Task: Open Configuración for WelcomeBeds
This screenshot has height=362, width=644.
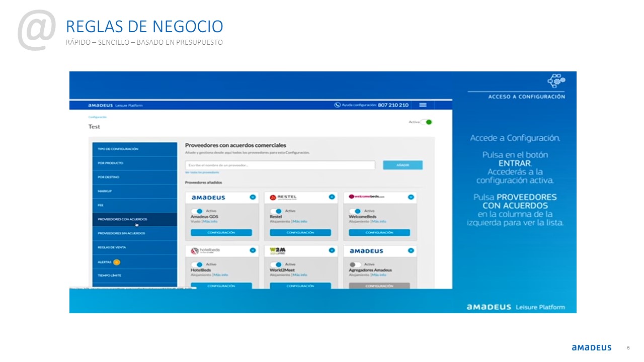Action: [379, 233]
